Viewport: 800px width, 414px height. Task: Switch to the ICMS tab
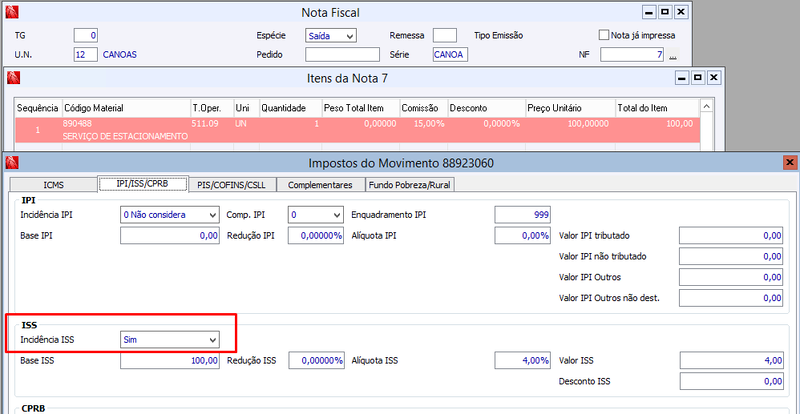[53, 185]
